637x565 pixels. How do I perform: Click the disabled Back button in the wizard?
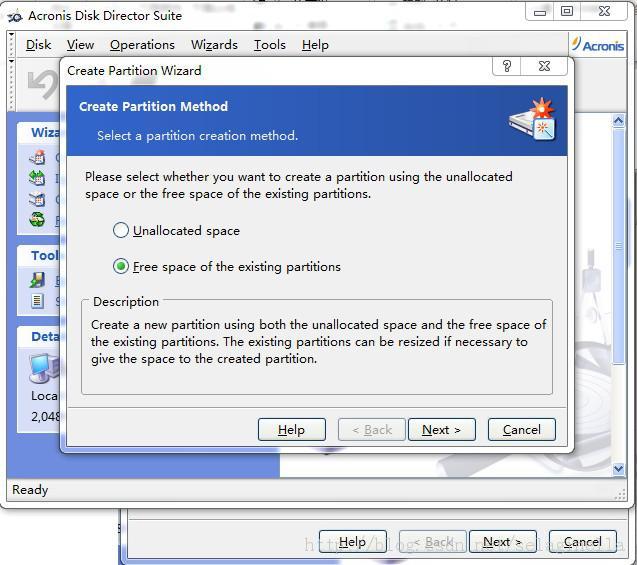point(372,429)
